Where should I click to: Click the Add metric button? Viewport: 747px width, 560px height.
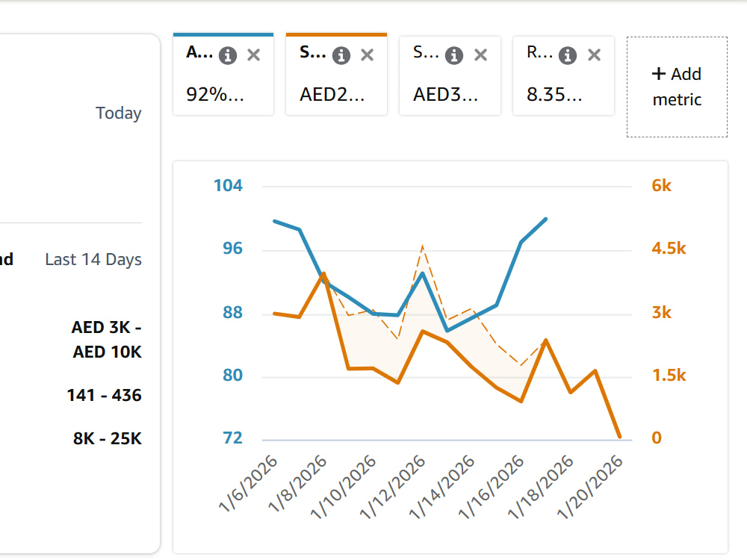coord(677,87)
